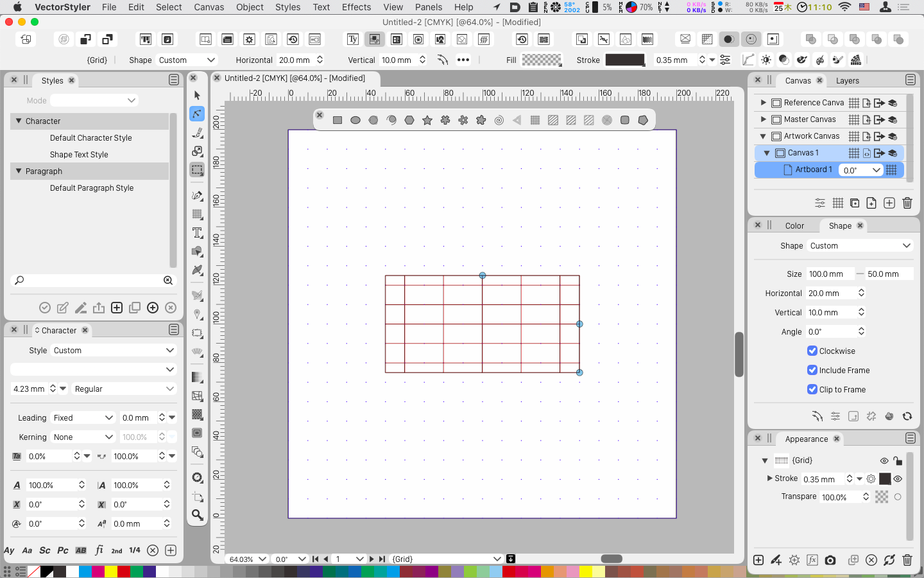Screen dimensions: 924x578
Task: Select the Default Character Style entry
Action: [x=90, y=137]
